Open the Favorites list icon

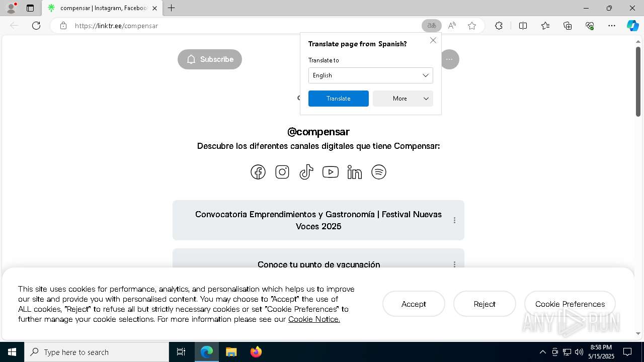click(x=545, y=26)
